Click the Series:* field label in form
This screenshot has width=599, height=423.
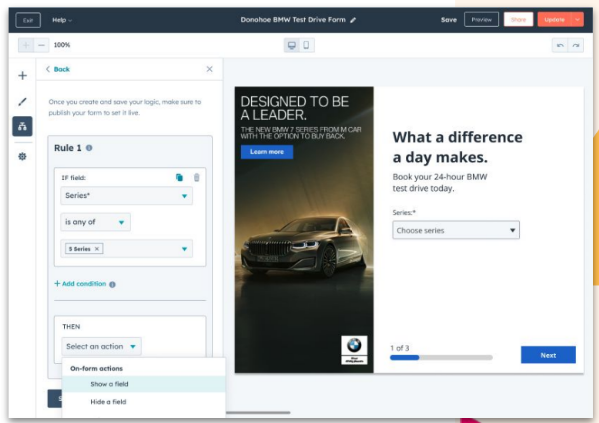click(404, 212)
